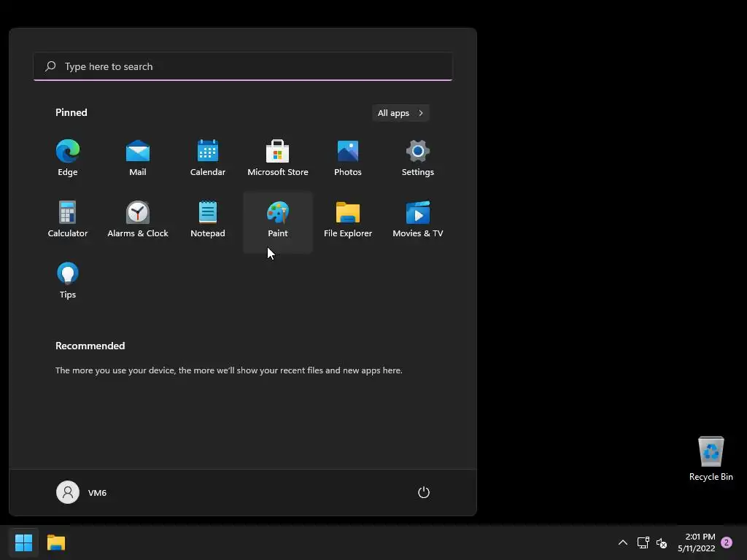Click the Pinned section heading
The image size is (747, 560).
tap(71, 112)
